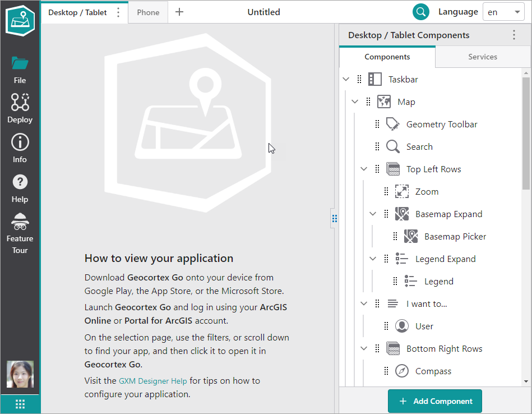Screen dimensions: 532x414
Task: Open the app switcher grid icon
Action: tap(20, 404)
